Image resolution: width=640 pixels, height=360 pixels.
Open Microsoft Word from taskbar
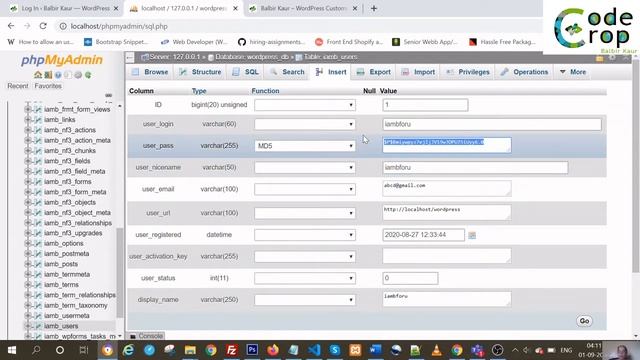coord(376,350)
